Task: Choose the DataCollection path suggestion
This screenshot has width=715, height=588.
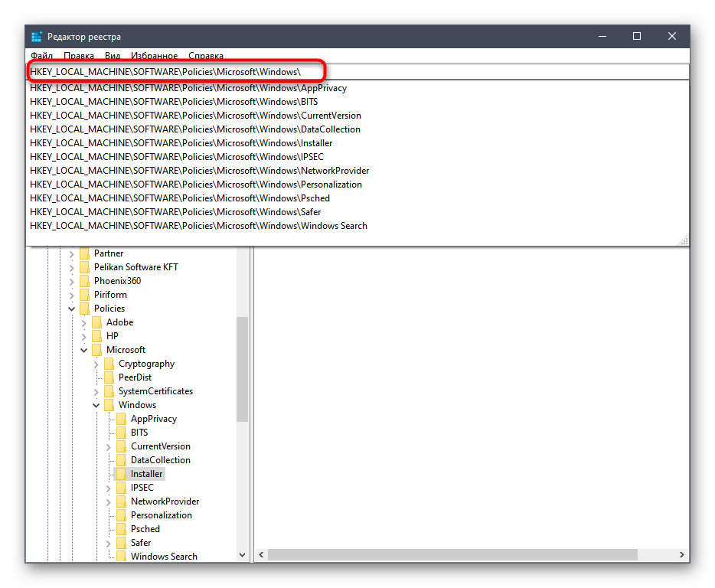Action: 195,129
